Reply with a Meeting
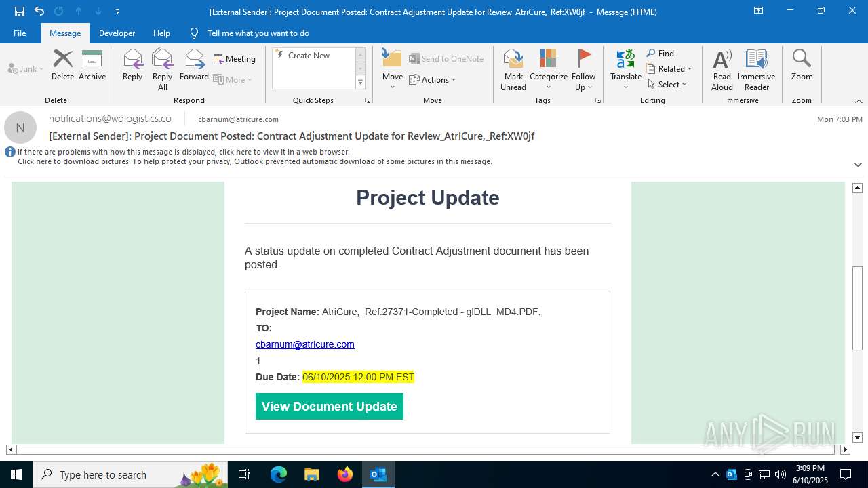868x488 pixels. point(235,59)
